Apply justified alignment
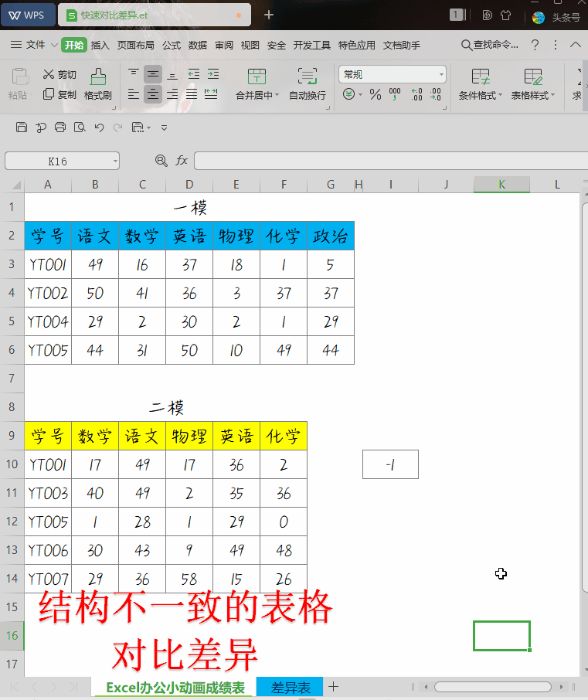This screenshot has height=700, width=588. 192,93
